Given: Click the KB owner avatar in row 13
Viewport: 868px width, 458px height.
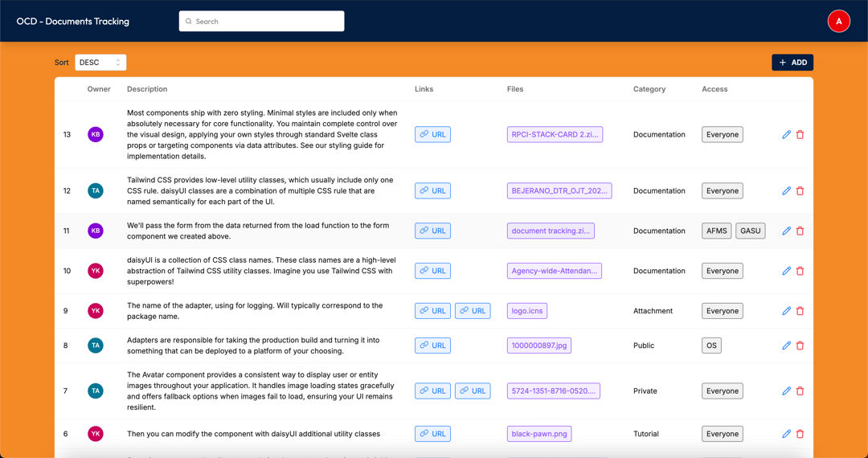Looking at the screenshot, I should tap(96, 134).
